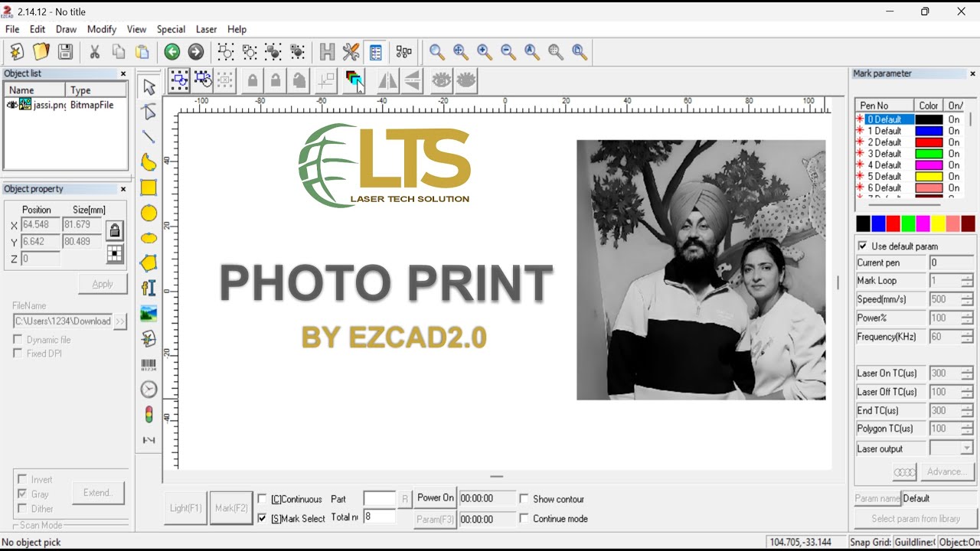Viewport: 980px width, 551px height.
Task: Select the Polygon drawing tool
Action: (x=149, y=263)
